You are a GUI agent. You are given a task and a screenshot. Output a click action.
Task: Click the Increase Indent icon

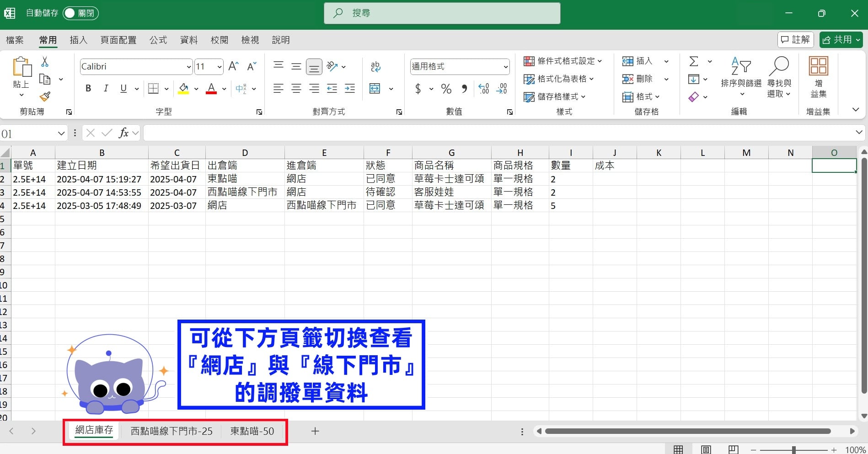[x=350, y=89]
